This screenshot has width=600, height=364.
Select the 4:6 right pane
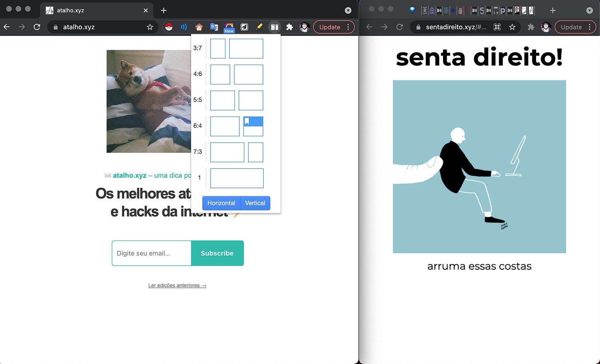(x=248, y=75)
